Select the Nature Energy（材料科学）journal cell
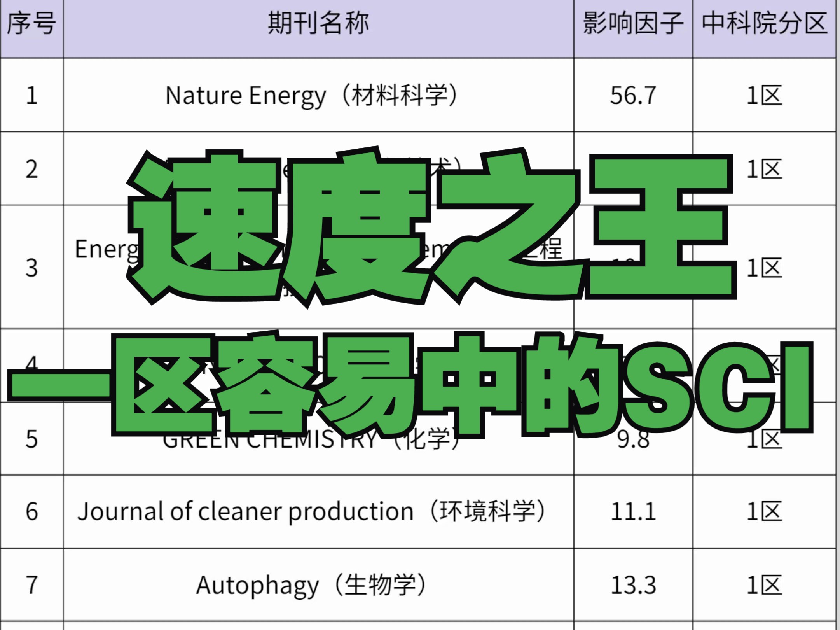The height and width of the screenshot is (630, 840). point(318,95)
